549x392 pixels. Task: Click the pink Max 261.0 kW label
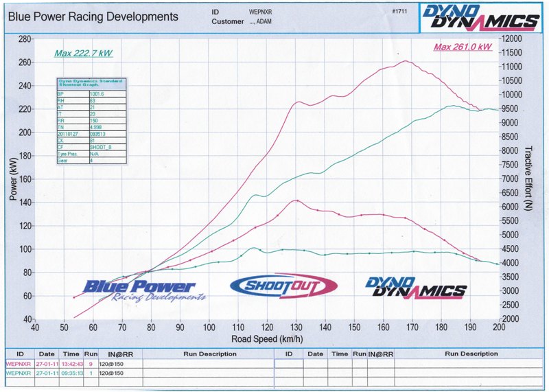click(x=463, y=47)
